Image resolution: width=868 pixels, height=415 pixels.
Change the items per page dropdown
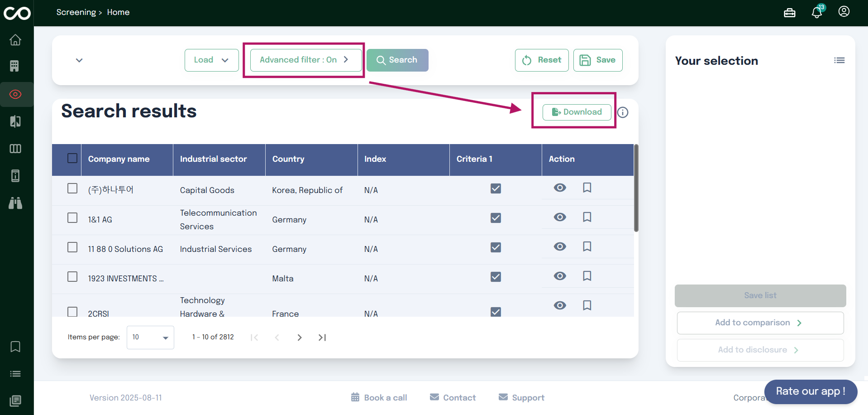[150, 338]
